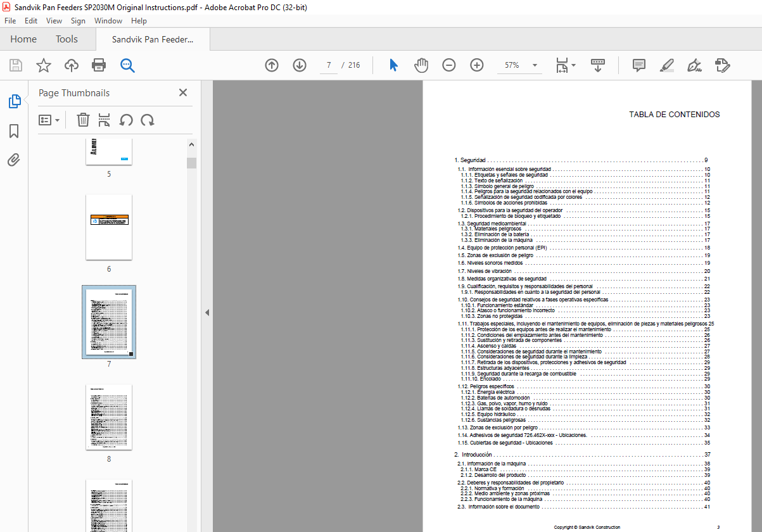Open the stamp/request signatures tool

(723, 65)
